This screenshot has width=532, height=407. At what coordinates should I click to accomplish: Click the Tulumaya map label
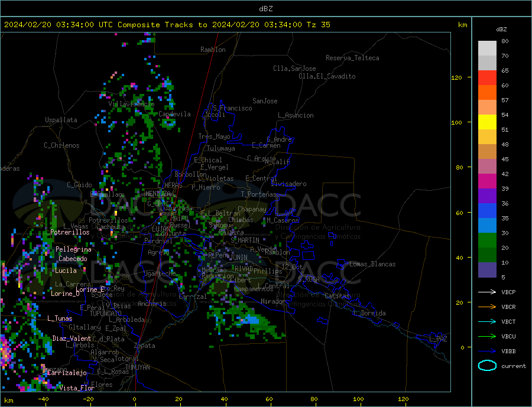pos(221,148)
